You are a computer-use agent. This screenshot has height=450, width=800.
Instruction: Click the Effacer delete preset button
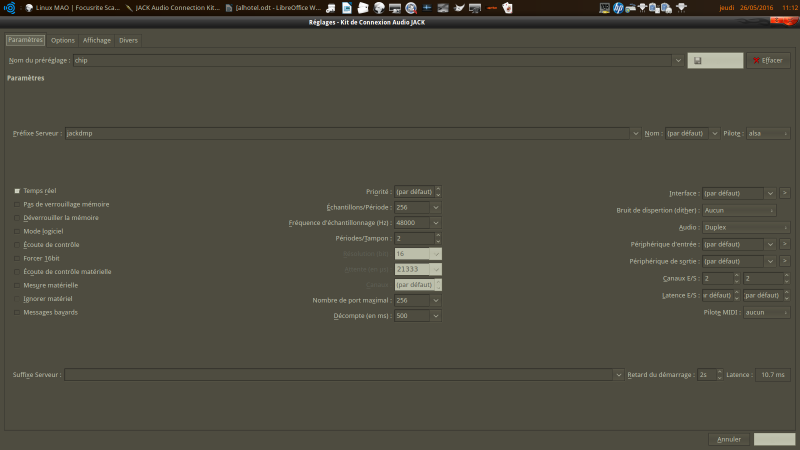click(x=768, y=60)
